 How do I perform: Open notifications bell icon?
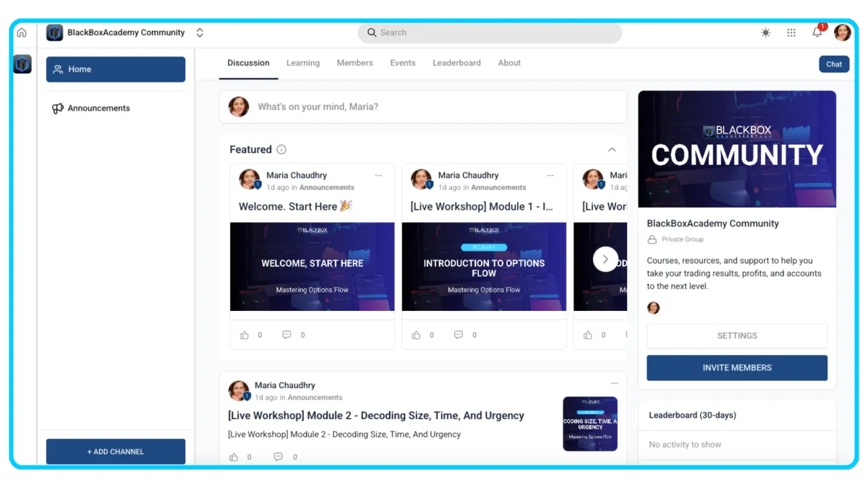pyautogui.click(x=817, y=33)
